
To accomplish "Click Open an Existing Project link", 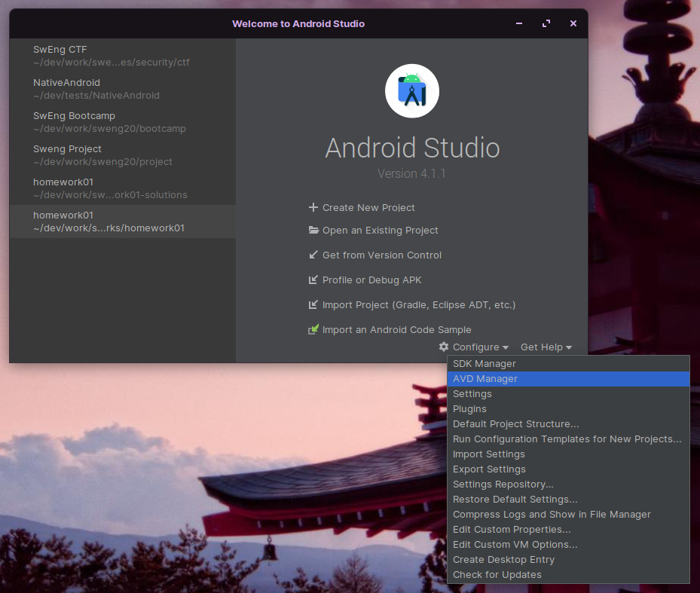I will (380, 231).
